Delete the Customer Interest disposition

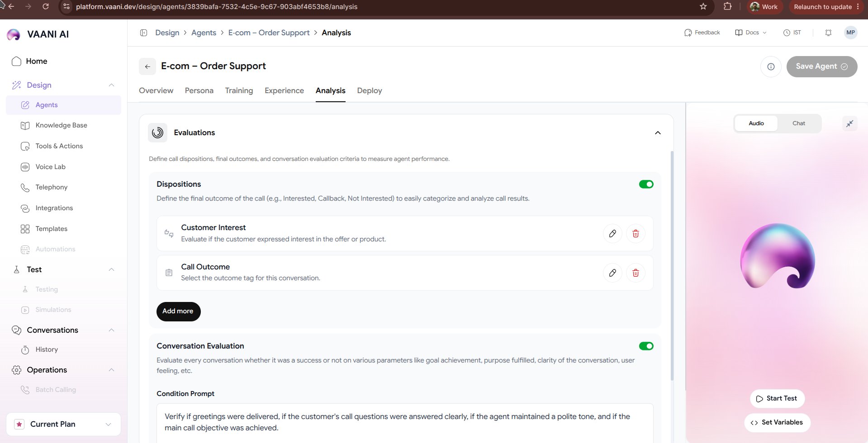click(x=636, y=234)
